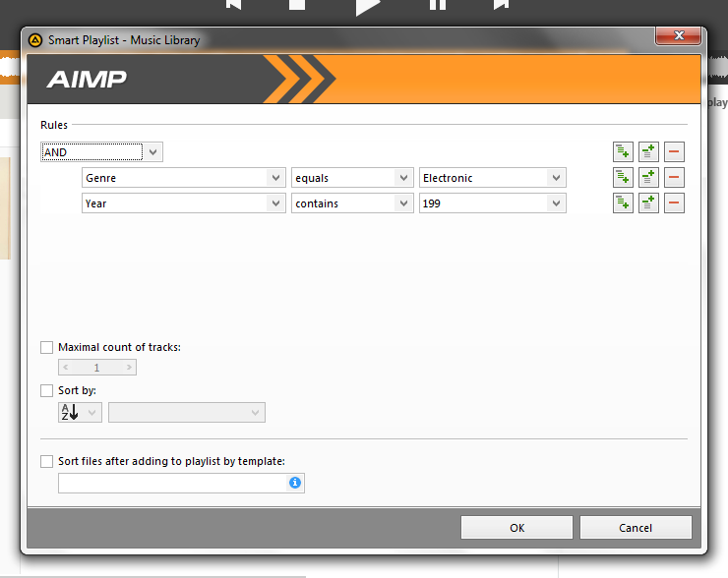Screen dimensions: 728x578
Task: Click the Cancel button
Action: coord(636,528)
